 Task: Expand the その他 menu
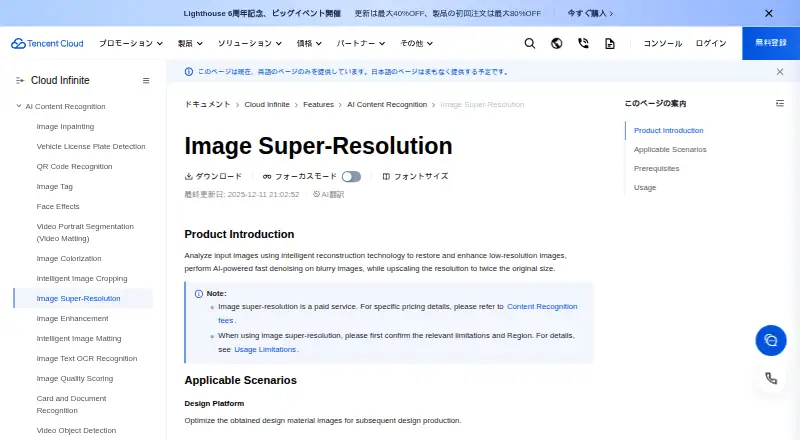416,43
